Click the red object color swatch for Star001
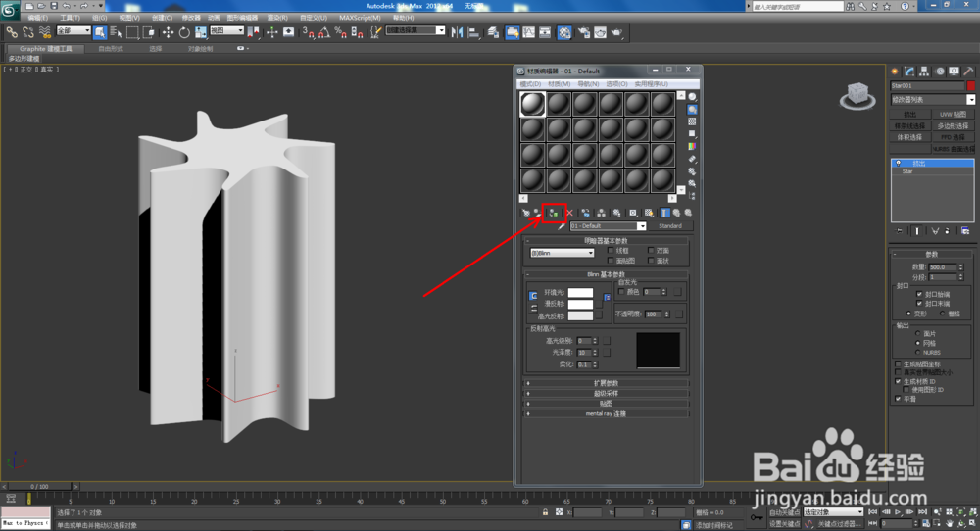Image resolution: width=980 pixels, height=531 pixels. coord(970,85)
